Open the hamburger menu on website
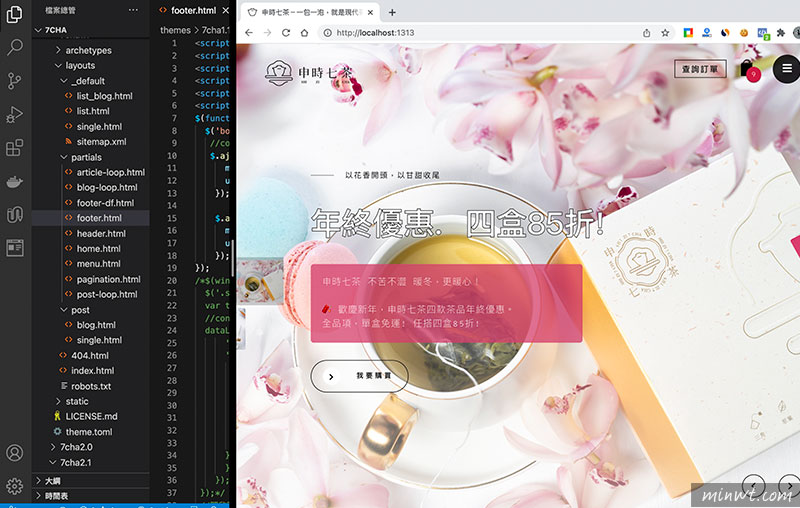 pos(787,68)
